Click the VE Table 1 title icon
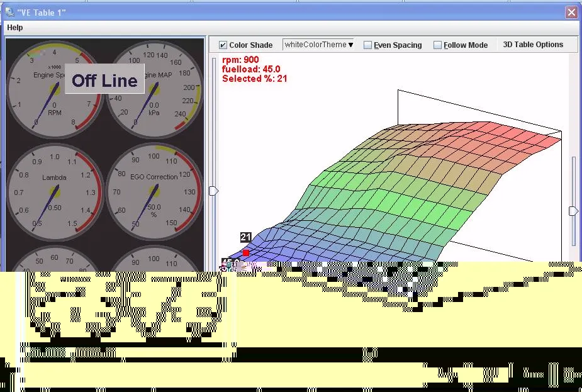 (x=10, y=13)
